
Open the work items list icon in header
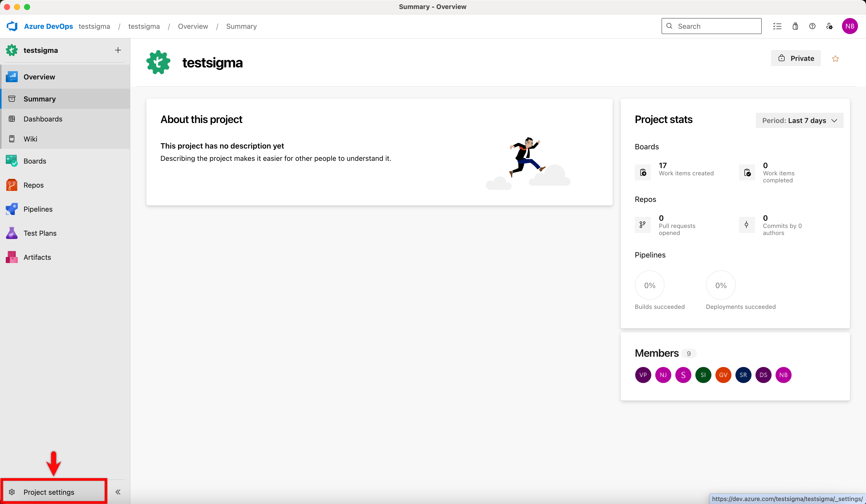(x=777, y=26)
